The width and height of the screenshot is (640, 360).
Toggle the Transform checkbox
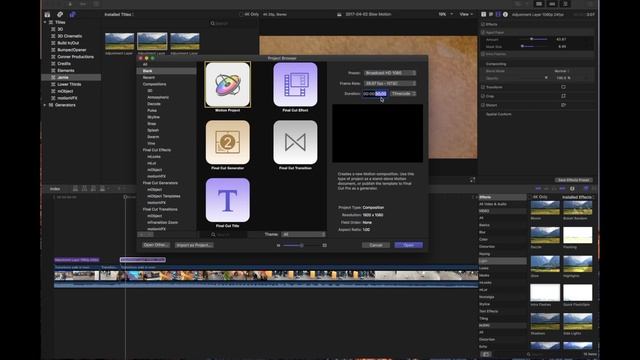(x=483, y=87)
